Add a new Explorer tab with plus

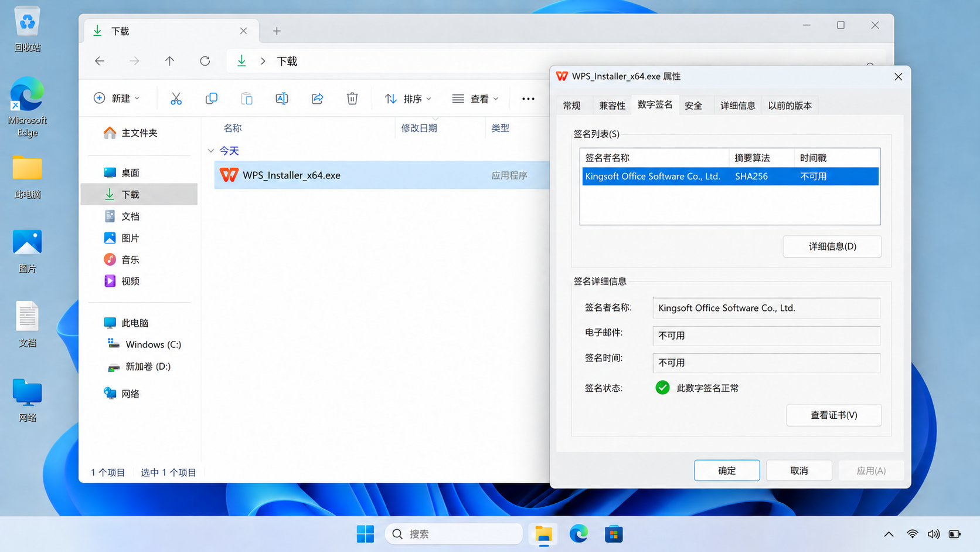(277, 31)
